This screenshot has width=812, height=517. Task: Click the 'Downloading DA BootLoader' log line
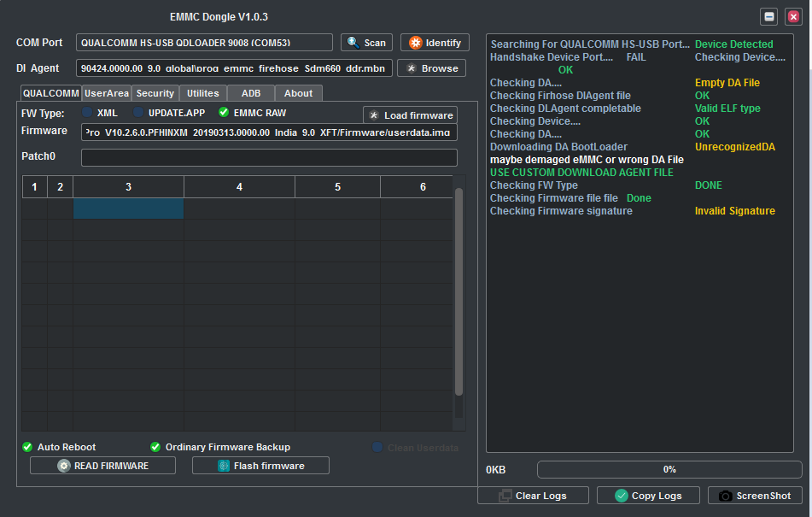[x=558, y=147]
